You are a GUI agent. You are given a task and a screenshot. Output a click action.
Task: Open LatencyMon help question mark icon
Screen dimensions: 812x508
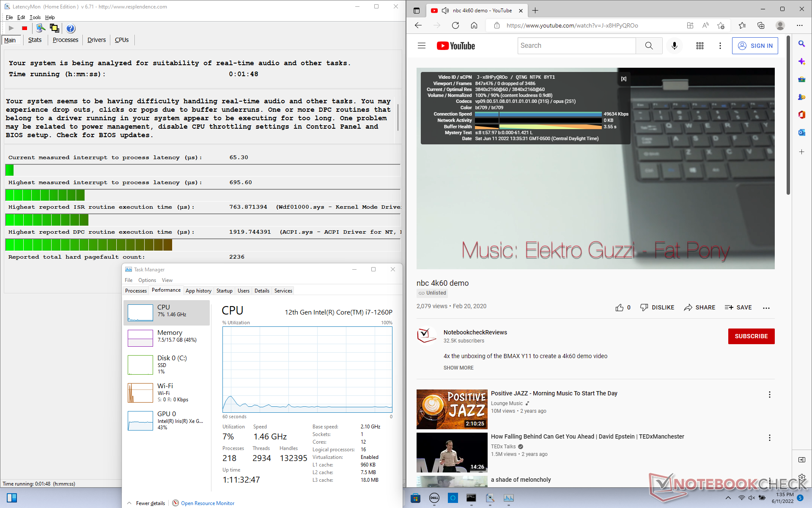point(71,28)
